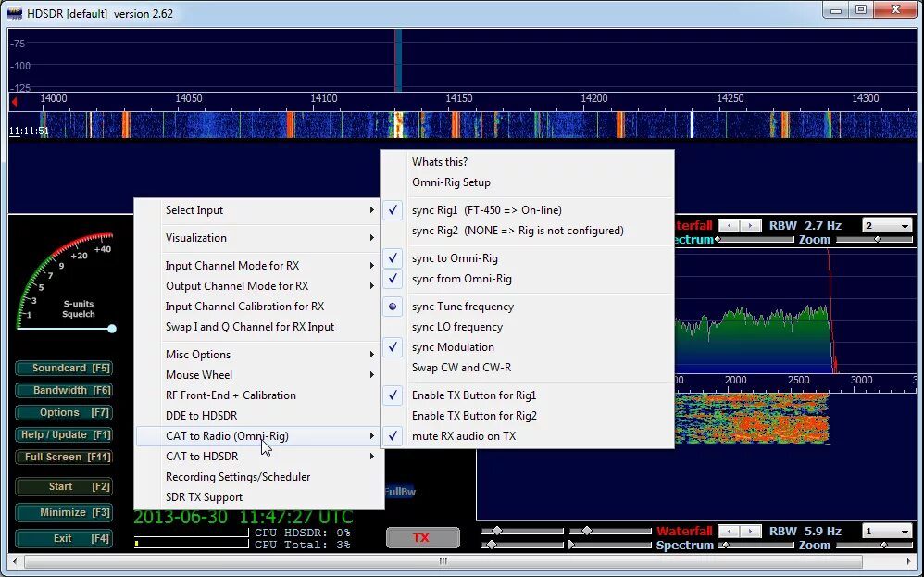This screenshot has width=924, height=577.
Task: Open upper zoom dropdown showing 2
Action: [x=887, y=226]
